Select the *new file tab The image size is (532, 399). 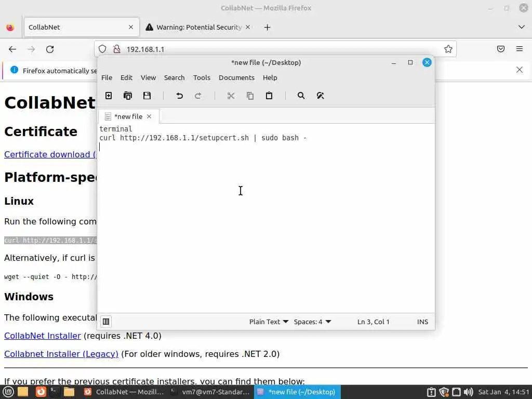[129, 116]
